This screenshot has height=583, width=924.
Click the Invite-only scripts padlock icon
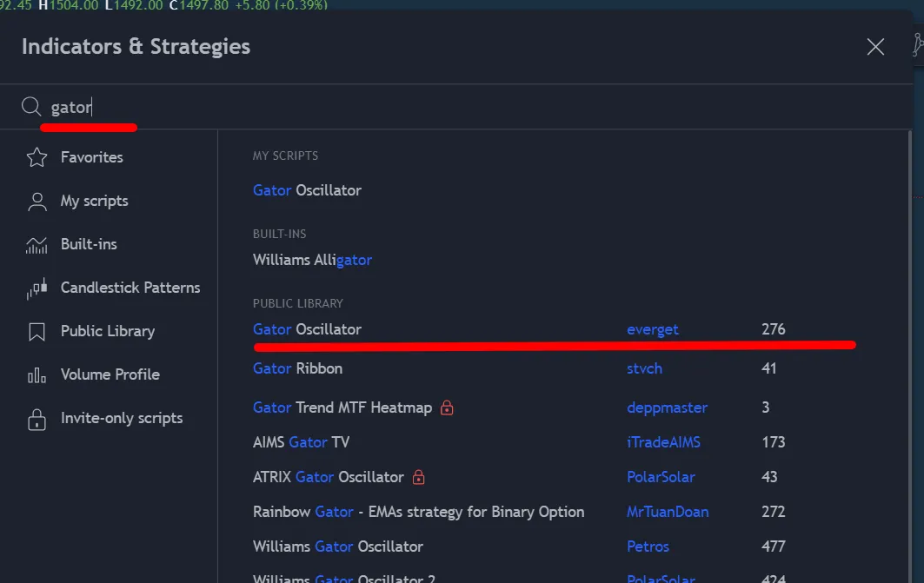(37, 419)
